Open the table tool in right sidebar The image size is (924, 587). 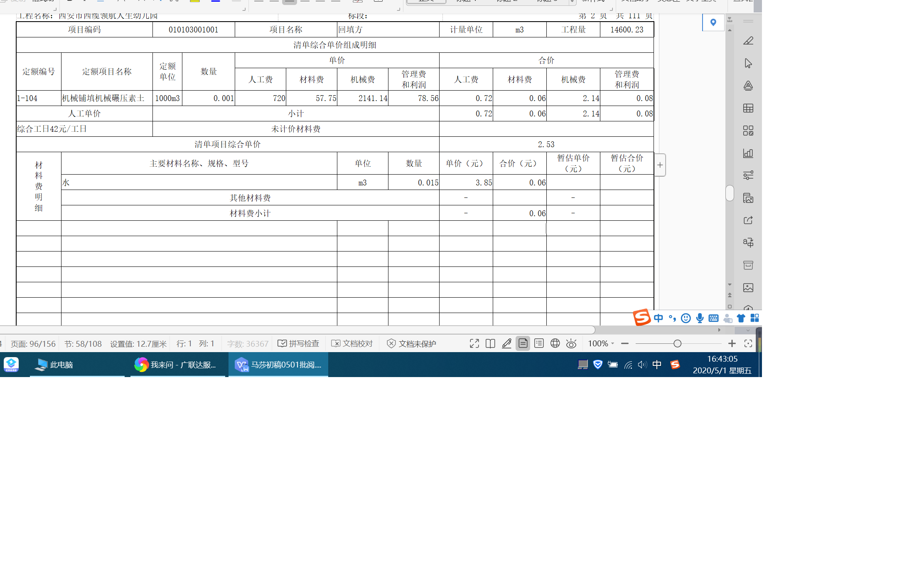748,108
